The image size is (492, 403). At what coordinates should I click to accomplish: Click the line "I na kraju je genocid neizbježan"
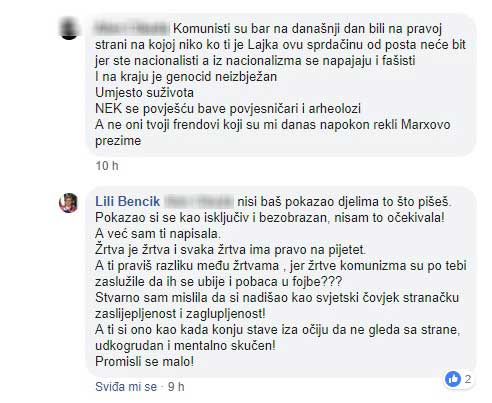pyautogui.click(x=186, y=77)
